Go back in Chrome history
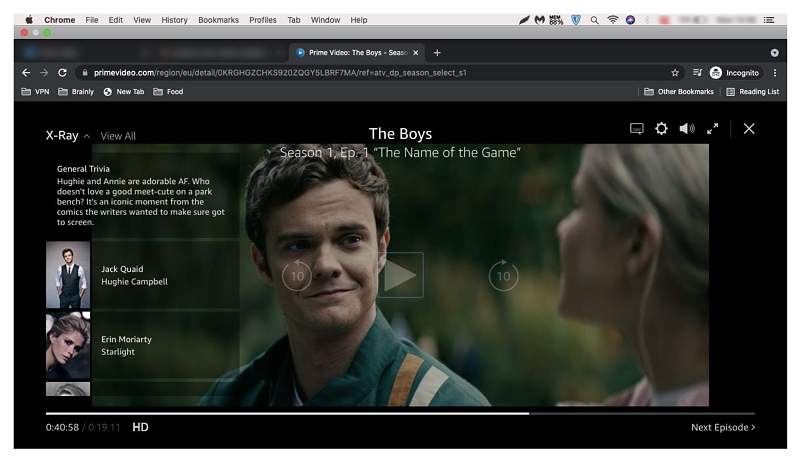This screenshot has height=462, width=806. coord(26,73)
